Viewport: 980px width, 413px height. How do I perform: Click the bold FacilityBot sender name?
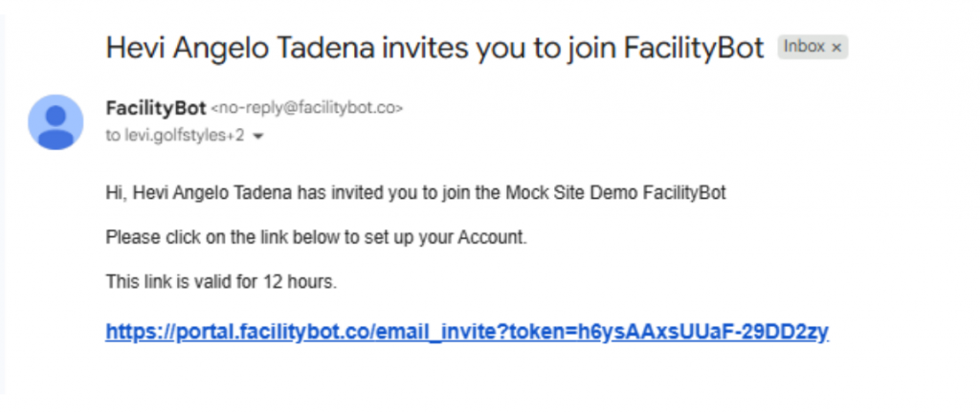click(x=155, y=108)
